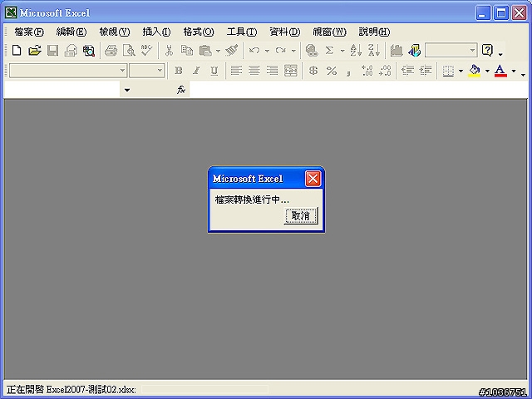The image size is (532, 399).
Task: Click the Save floppy disk icon
Action: pos(52,51)
